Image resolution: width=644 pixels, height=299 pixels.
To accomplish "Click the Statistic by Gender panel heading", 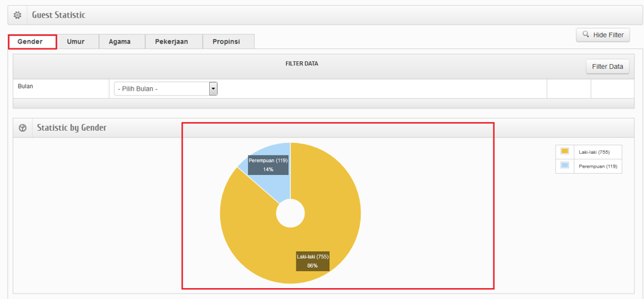I will coord(72,127).
